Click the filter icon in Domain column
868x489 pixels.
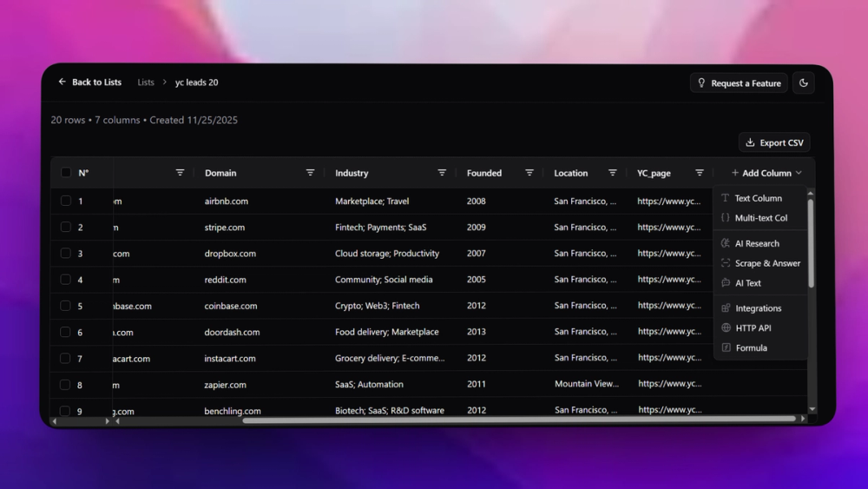click(x=310, y=173)
